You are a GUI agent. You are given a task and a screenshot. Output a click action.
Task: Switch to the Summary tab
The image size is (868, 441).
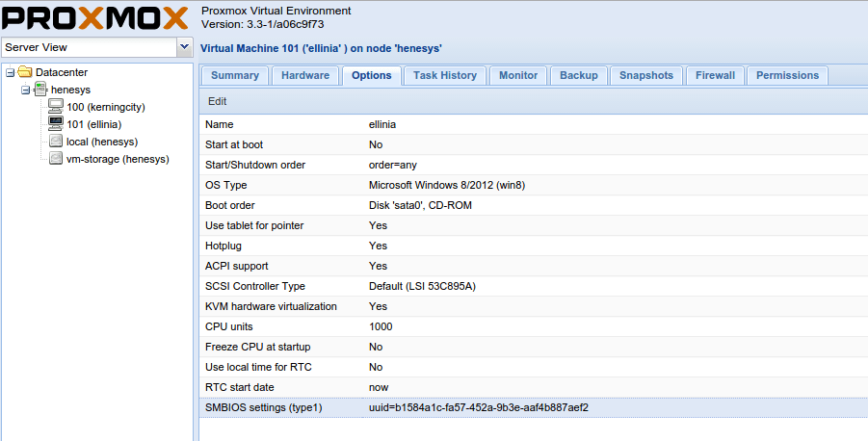tap(235, 75)
